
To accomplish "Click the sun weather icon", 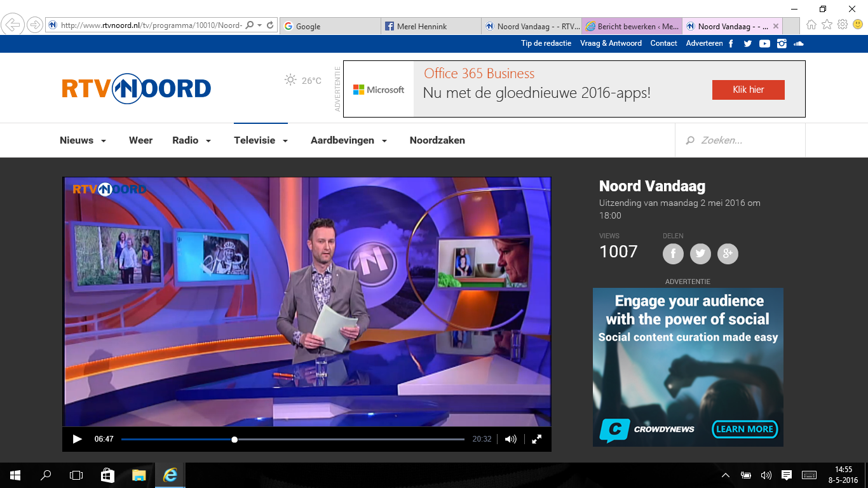I will [290, 80].
